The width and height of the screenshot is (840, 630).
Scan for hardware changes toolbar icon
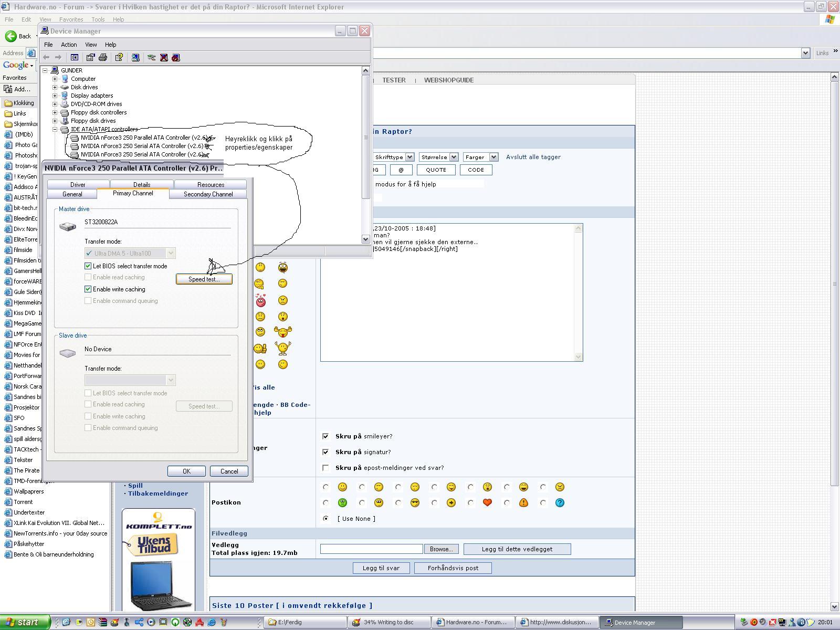135,57
